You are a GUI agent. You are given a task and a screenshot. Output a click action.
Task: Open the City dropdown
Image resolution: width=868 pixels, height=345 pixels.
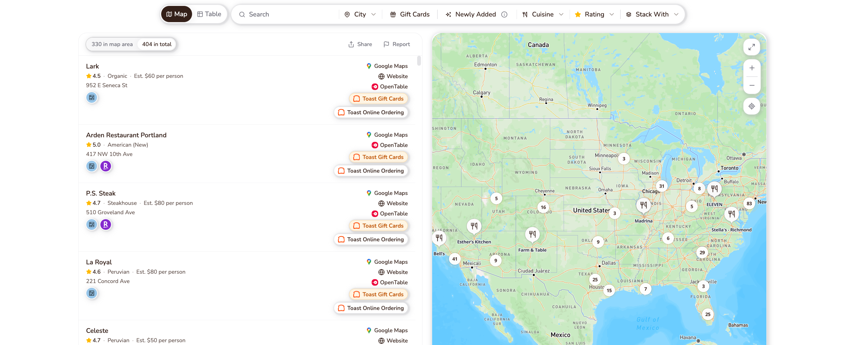[360, 14]
